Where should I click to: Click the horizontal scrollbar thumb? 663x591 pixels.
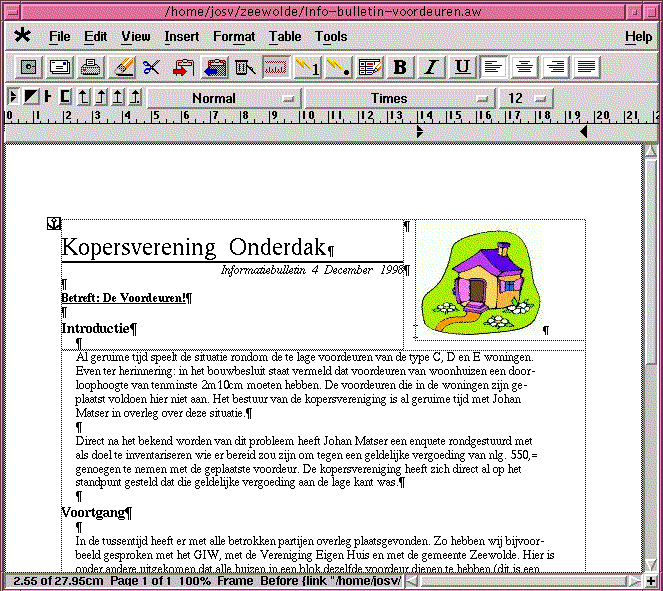click(x=523, y=581)
